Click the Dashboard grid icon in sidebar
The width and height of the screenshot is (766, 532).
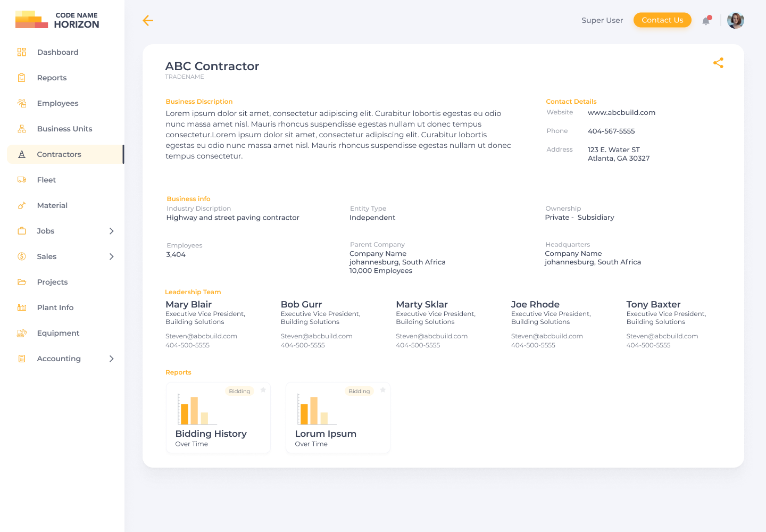click(22, 52)
